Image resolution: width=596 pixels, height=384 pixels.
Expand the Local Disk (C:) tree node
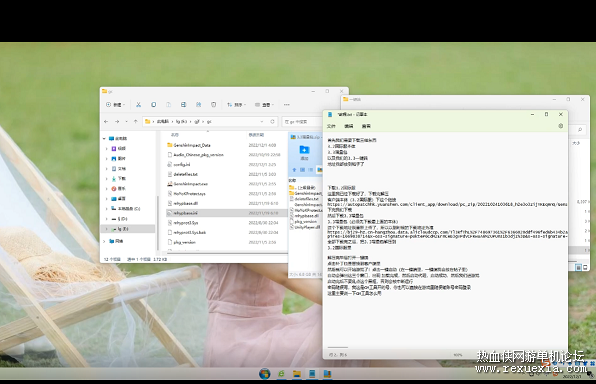(x=107, y=209)
